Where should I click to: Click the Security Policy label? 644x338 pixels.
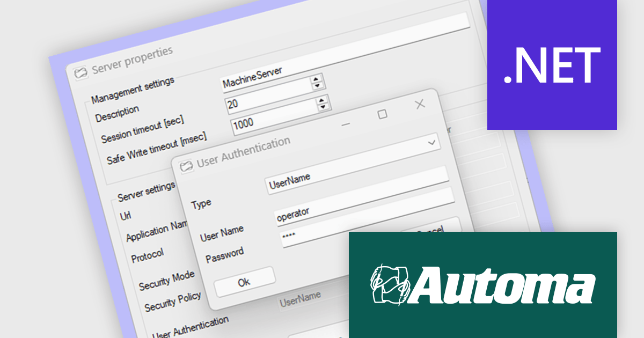[173, 300]
